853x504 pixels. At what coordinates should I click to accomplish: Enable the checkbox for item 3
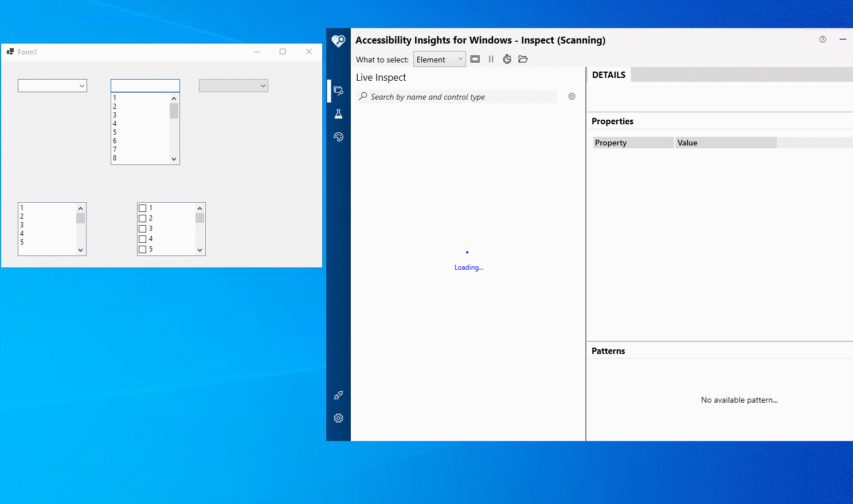point(143,228)
